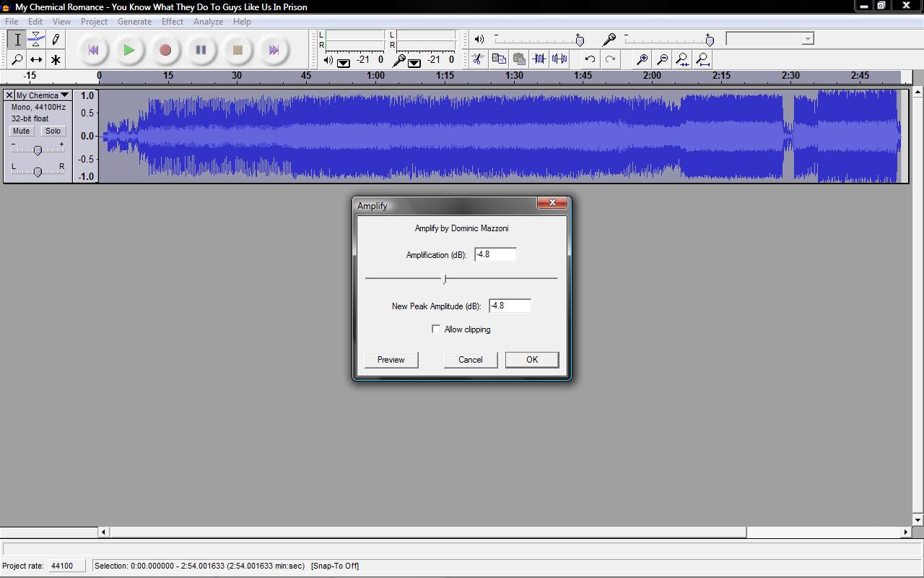Image resolution: width=924 pixels, height=578 pixels.
Task: Open the Help menu
Action: (242, 22)
